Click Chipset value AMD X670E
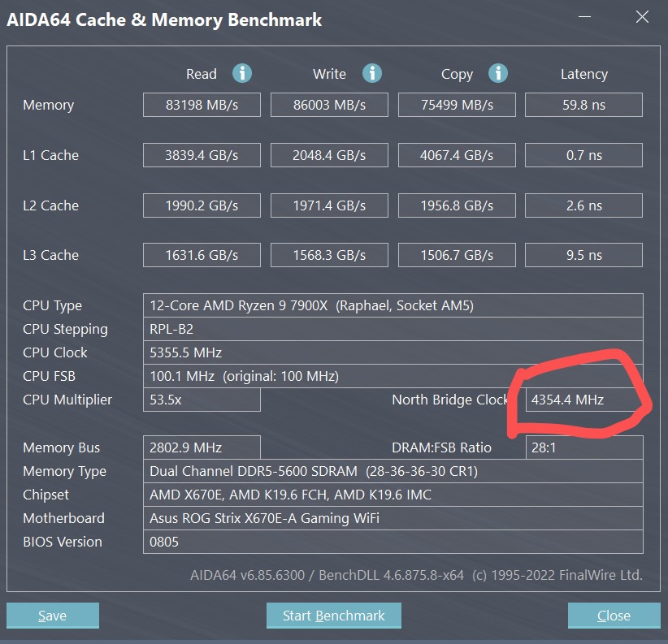Image resolution: width=668 pixels, height=644 pixels. click(x=393, y=495)
